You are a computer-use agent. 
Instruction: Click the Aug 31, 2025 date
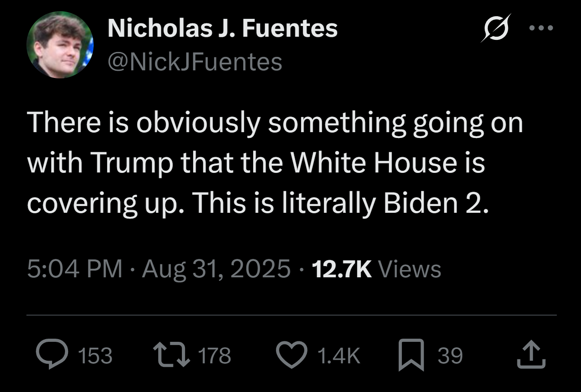point(216,269)
